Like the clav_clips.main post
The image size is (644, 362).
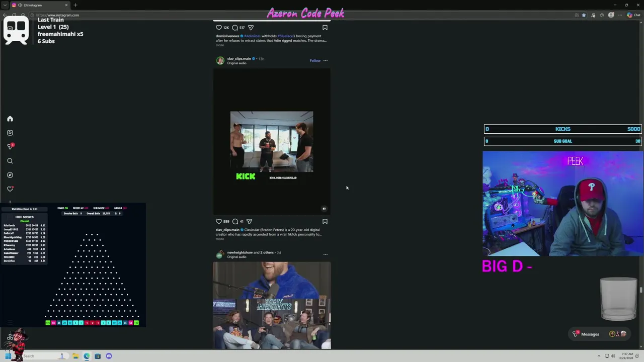[219, 221]
